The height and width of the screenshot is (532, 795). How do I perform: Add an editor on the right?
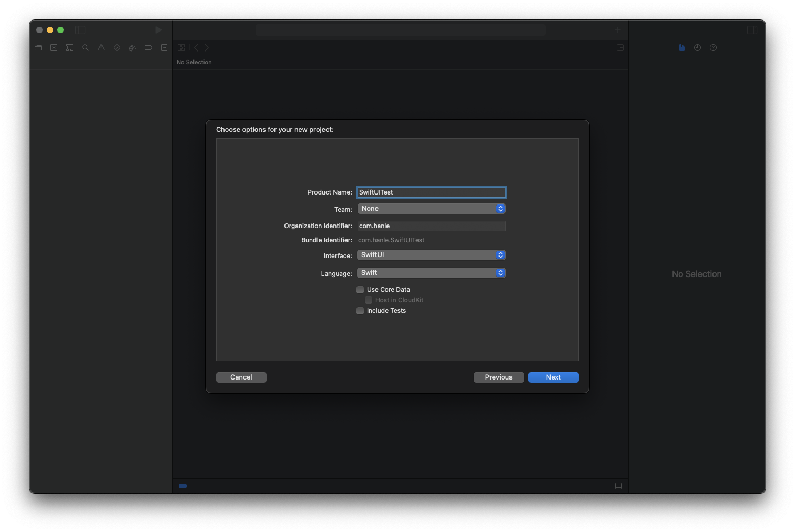click(x=620, y=48)
